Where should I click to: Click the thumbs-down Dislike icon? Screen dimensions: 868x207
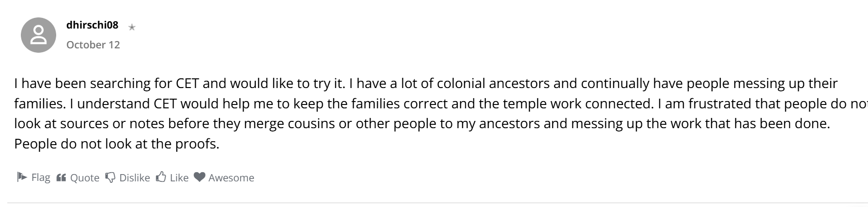tap(110, 177)
